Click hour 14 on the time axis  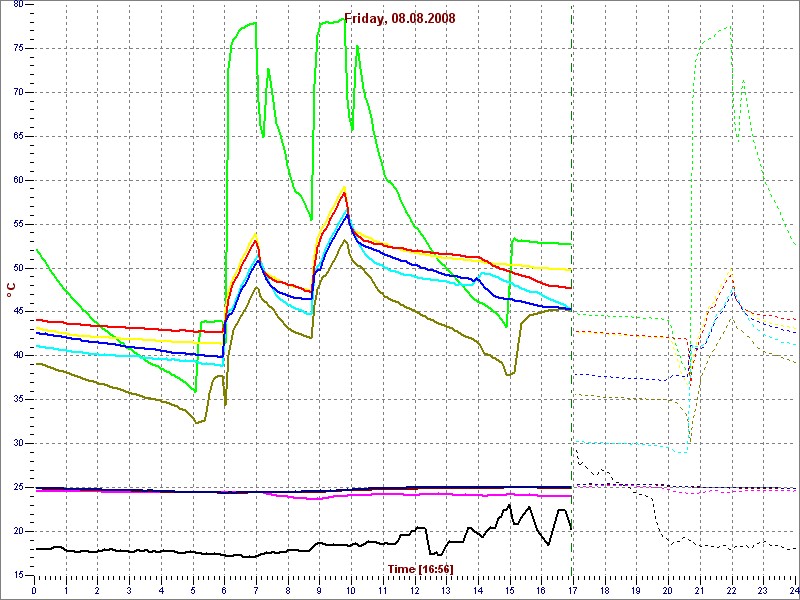tap(478, 588)
